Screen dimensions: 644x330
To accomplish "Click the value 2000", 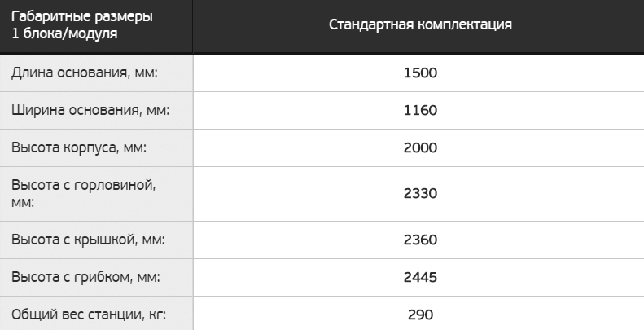I will pos(420,147).
